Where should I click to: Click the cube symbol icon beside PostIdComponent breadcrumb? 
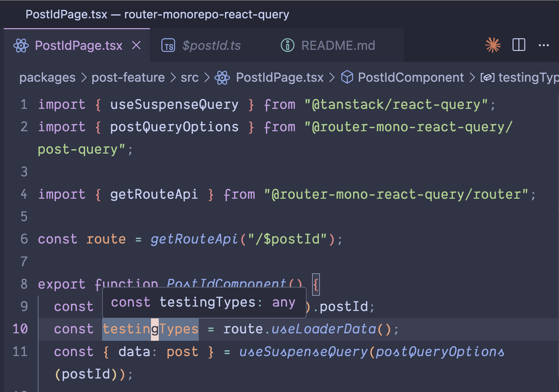pyautogui.click(x=347, y=77)
